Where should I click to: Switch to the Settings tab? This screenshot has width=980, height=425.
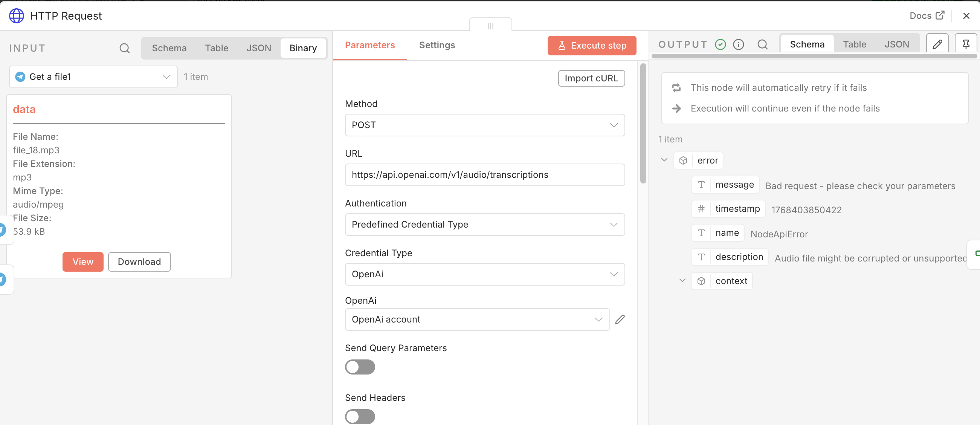(x=437, y=45)
